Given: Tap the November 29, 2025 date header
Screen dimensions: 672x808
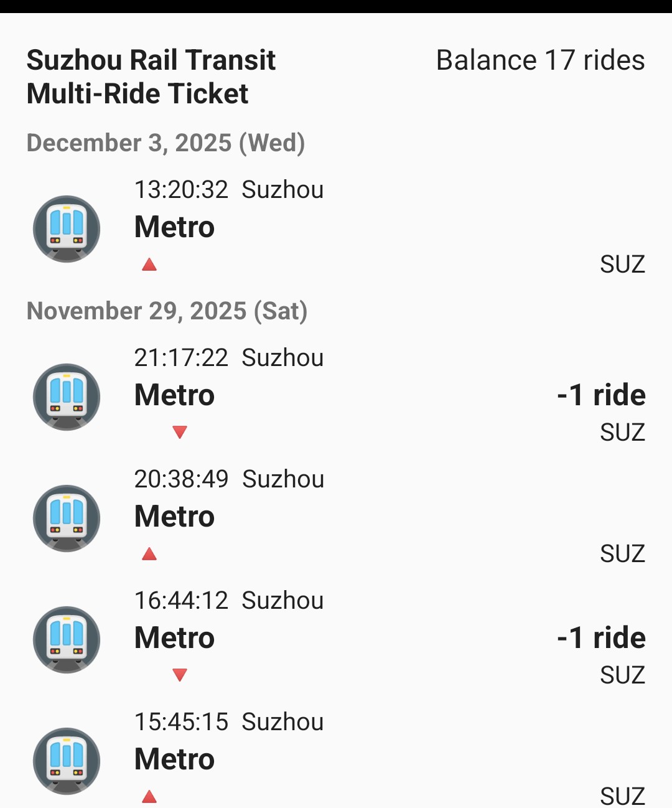Looking at the screenshot, I should tap(167, 311).
